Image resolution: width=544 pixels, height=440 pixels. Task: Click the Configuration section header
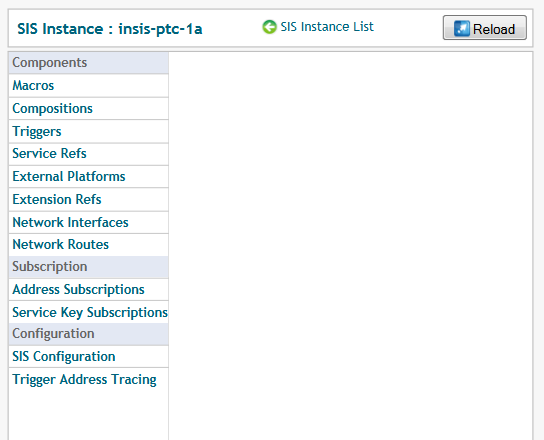pos(88,334)
